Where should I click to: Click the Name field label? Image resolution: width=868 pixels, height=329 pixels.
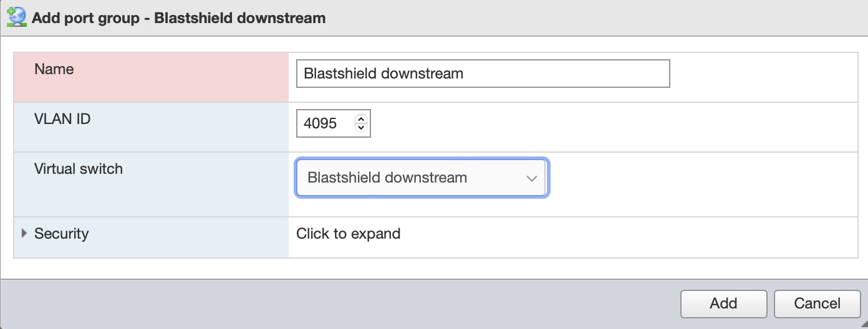pyautogui.click(x=54, y=70)
